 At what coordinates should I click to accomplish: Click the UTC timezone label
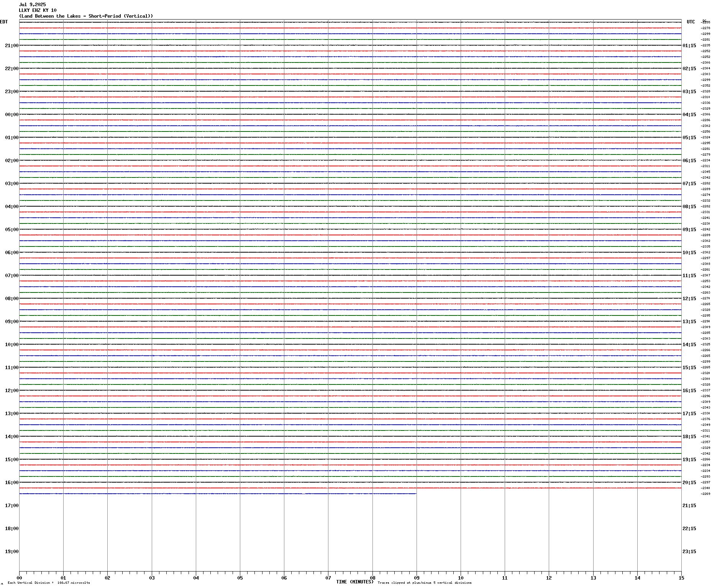click(691, 22)
